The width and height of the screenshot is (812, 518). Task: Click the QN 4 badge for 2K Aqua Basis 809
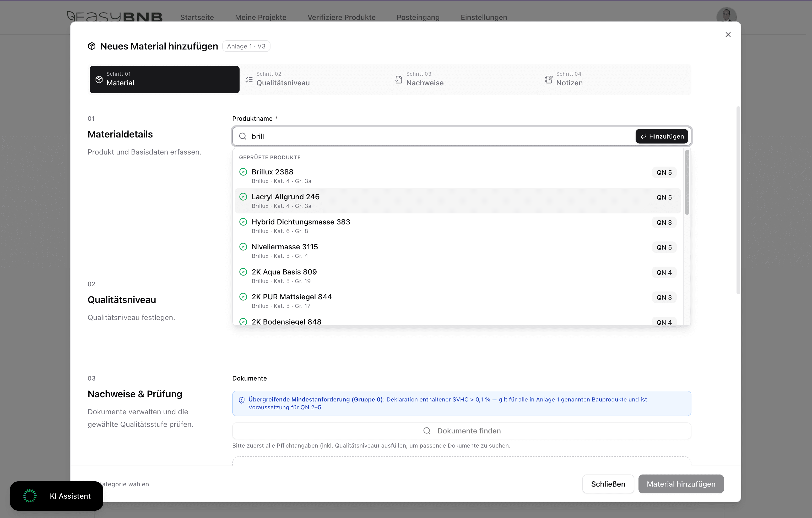click(x=664, y=272)
